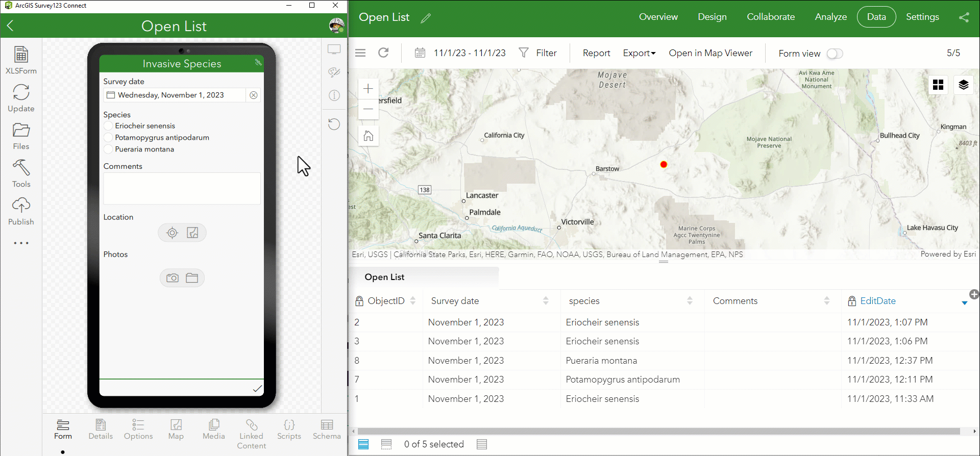Switch to the split table layout view
Viewport: 980px width, 456px height.
386,444
